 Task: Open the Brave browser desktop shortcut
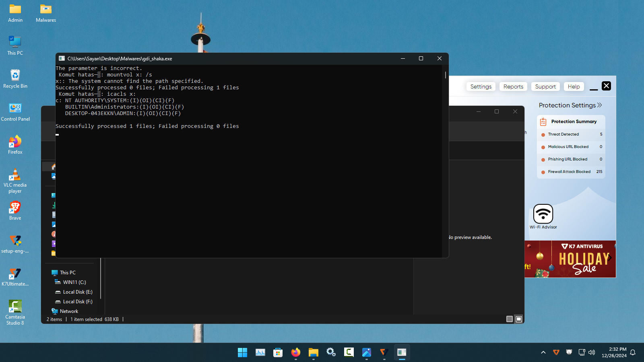click(x=15, y=211)
